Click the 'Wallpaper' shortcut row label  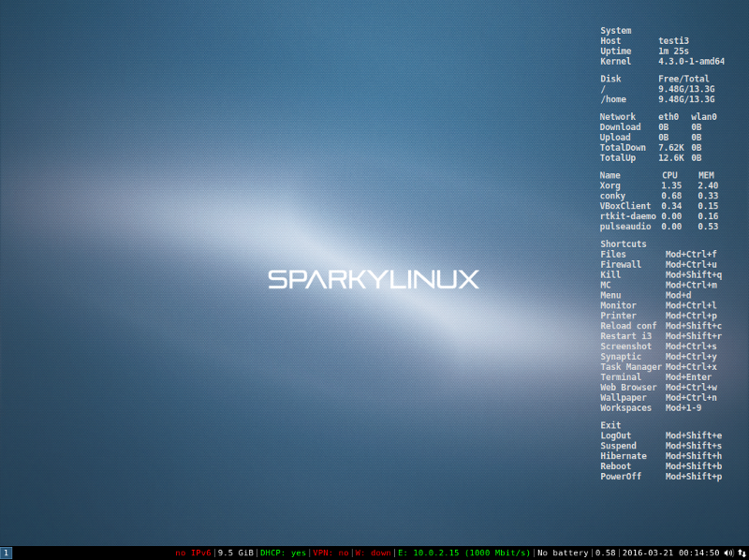[624, 398]
